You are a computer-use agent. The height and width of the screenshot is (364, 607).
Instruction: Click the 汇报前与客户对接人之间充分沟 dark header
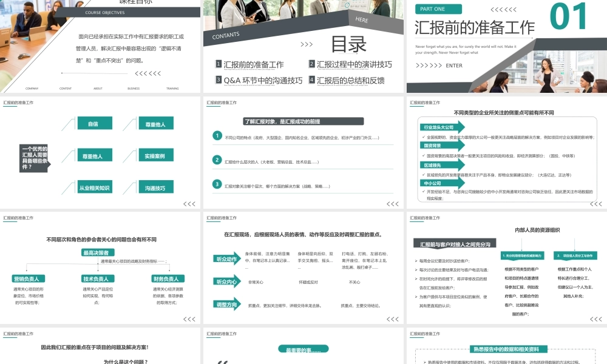pos(455,244)
